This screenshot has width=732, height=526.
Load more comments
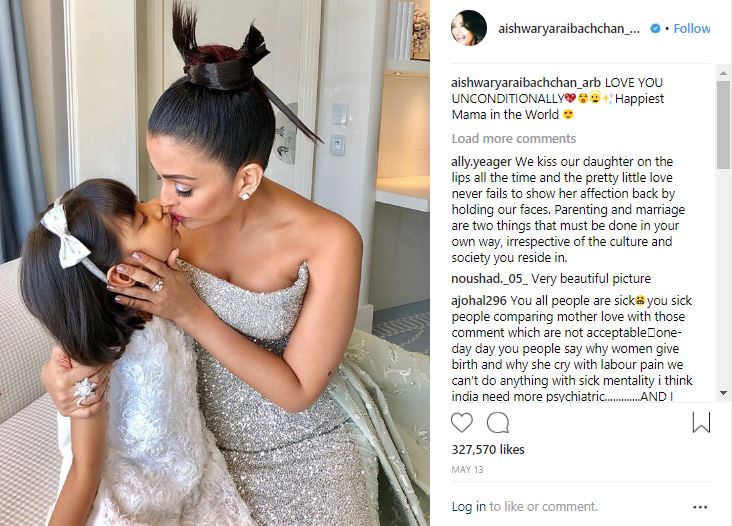pyautogui.click(x=514, y=139)
